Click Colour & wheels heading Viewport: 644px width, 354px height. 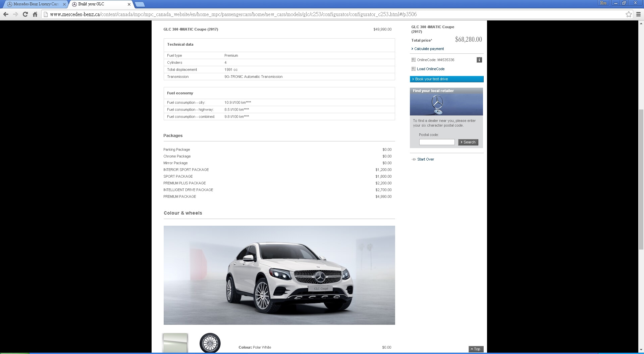tap(183, 213)
